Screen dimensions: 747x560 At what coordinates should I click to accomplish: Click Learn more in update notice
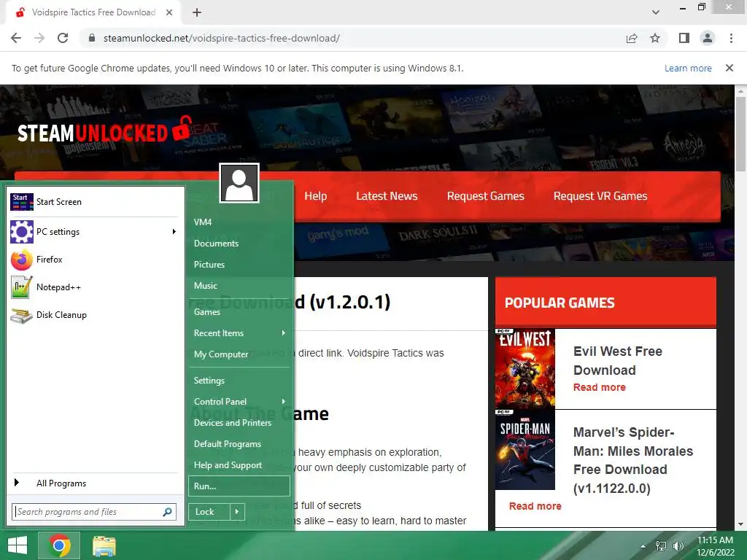688,68
